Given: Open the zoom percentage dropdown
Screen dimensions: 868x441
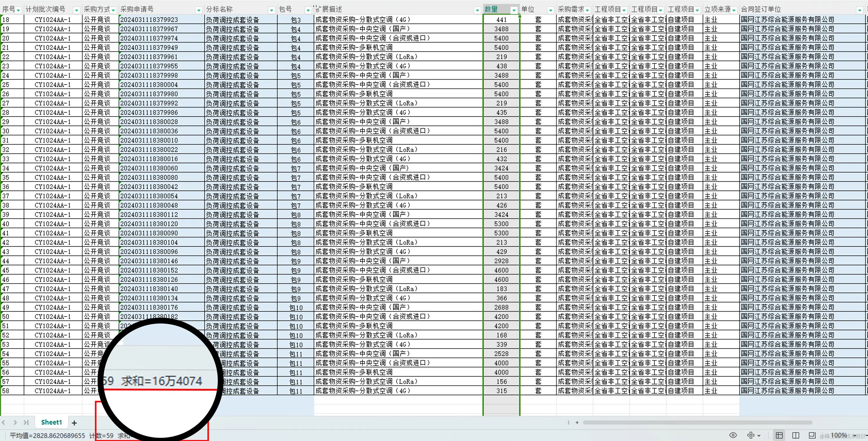Looking at the screenshot, I should coord(839,435).
